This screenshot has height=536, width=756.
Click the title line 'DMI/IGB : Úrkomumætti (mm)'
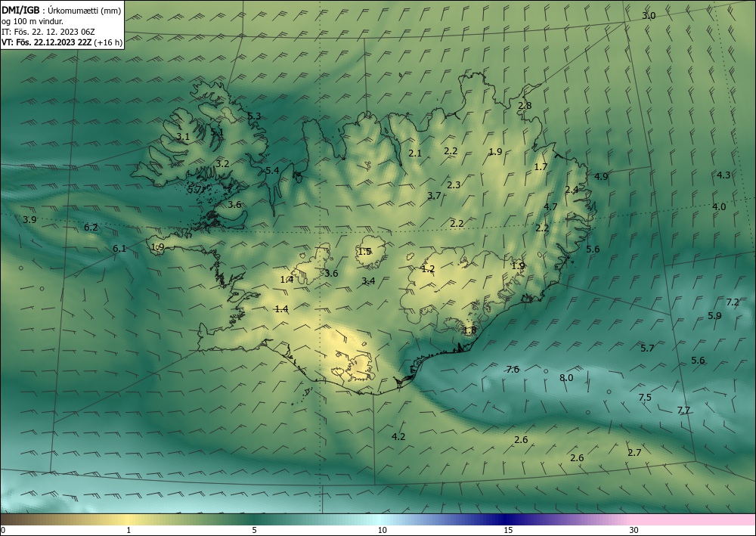(x=61, y=10)
